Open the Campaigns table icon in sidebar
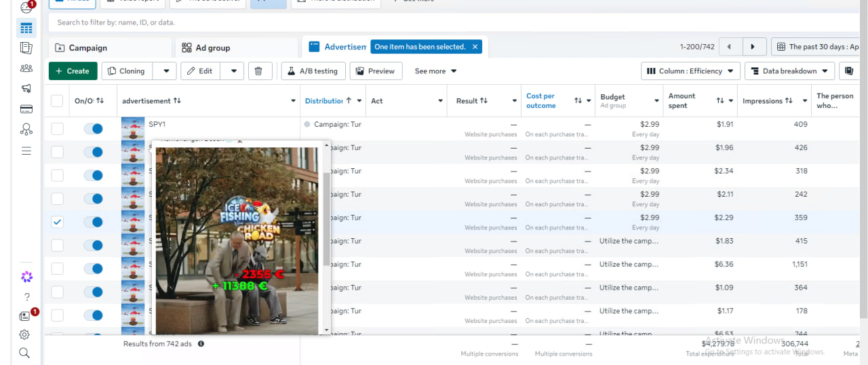The width and height of the screenshot is (868, 365). [x=26, y=28]
